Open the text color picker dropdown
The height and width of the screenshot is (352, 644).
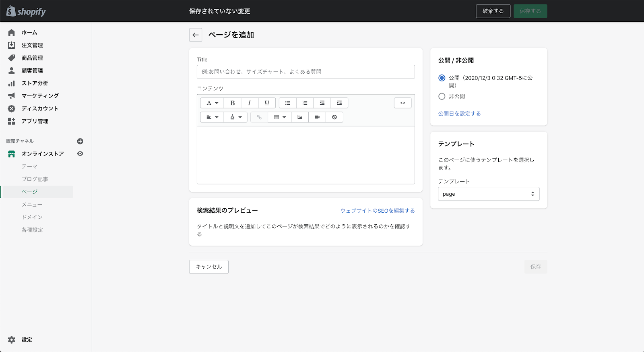pos(235,117)
